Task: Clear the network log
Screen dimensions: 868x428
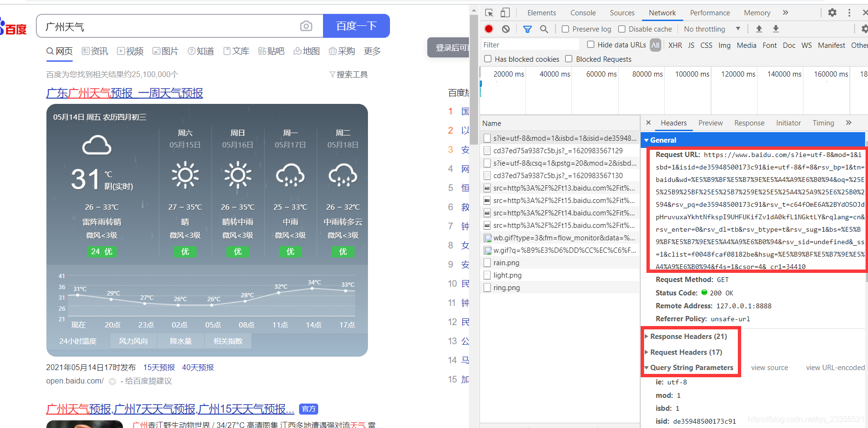Action: [x=506, y=29]
